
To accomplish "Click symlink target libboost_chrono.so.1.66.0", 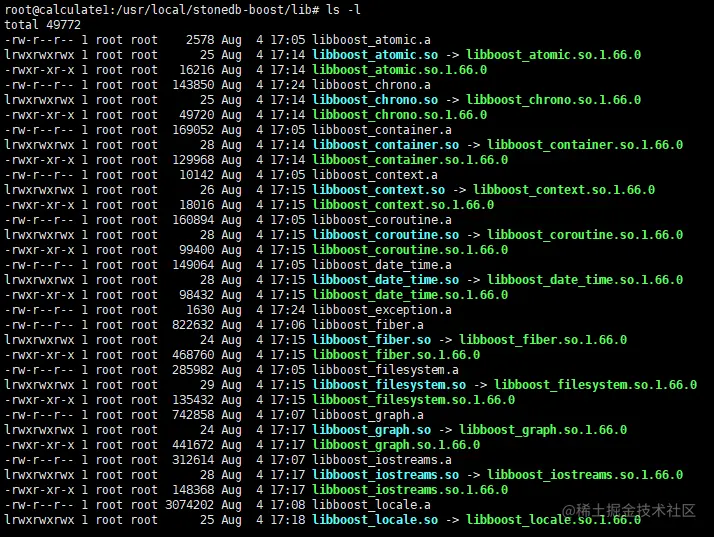I will coord(553,100).
